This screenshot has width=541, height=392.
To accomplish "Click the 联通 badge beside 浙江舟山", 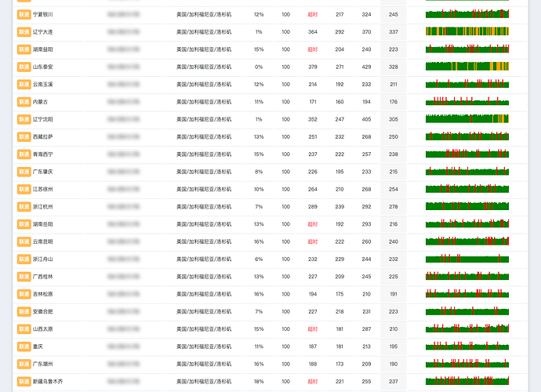I will click(24, 260).
